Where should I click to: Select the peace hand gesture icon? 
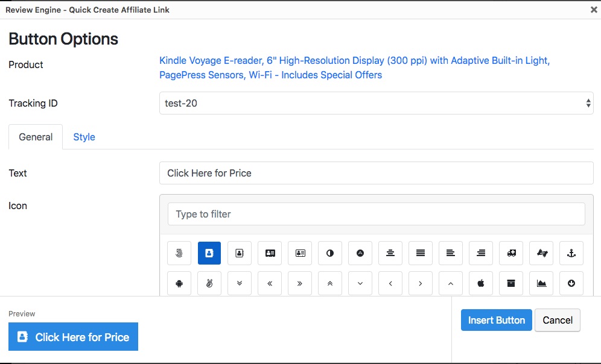click(x=209, y=283)
